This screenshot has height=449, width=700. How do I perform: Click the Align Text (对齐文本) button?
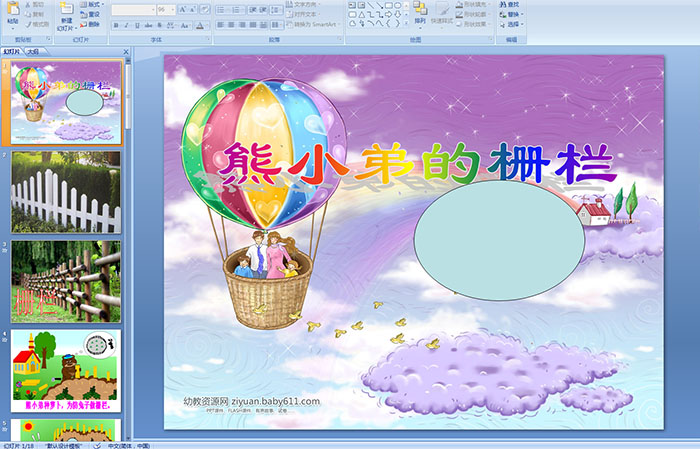pyautogui.click(x=301, y=14)
